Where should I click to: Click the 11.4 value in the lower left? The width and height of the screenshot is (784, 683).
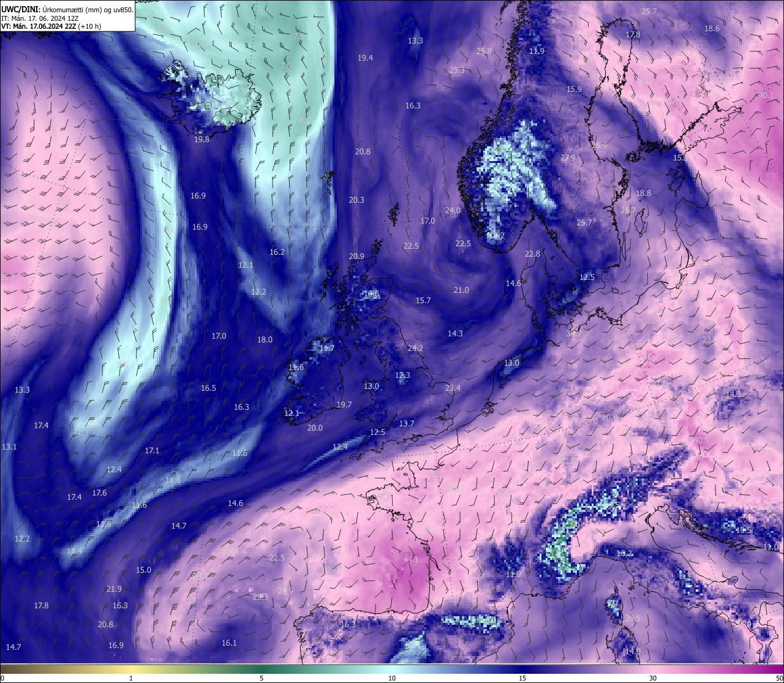[x=74, y=551]
